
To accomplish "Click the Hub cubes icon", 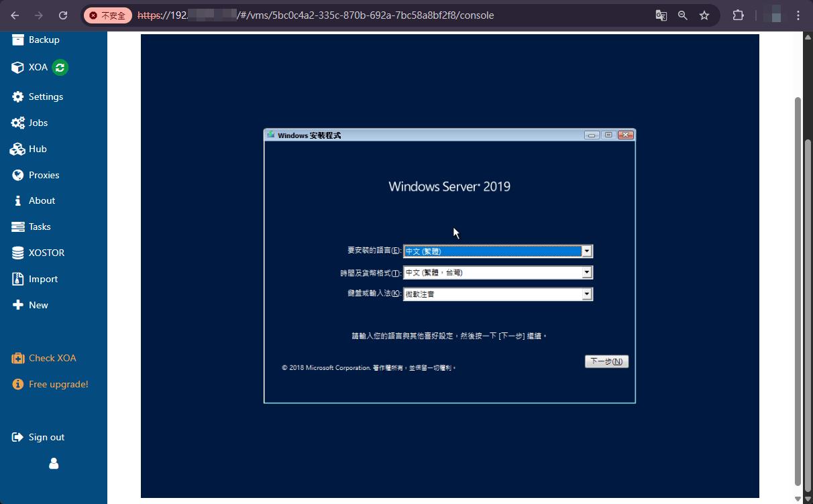I will point(17,149).
